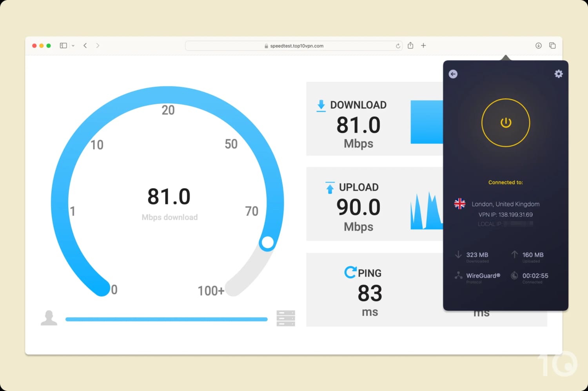This screenshot has height=391, width=588.
Task: Click the Connected to: label
Action: click(506, 182)
